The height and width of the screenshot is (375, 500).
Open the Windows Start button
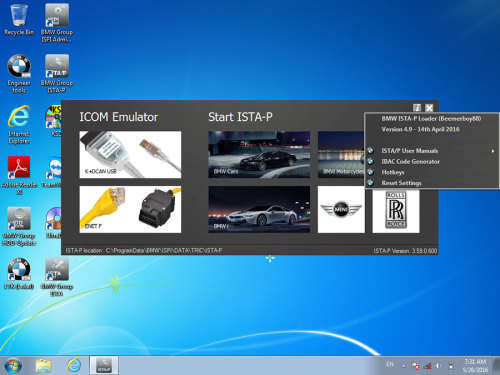pos(13,365)
